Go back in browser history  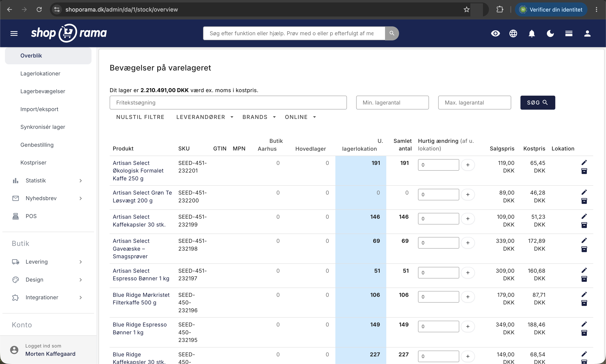[x=9, y=9]
